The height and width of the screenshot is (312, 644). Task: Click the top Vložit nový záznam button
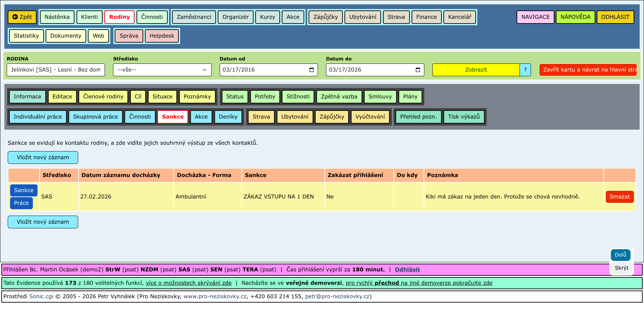[x=43, y=158]
